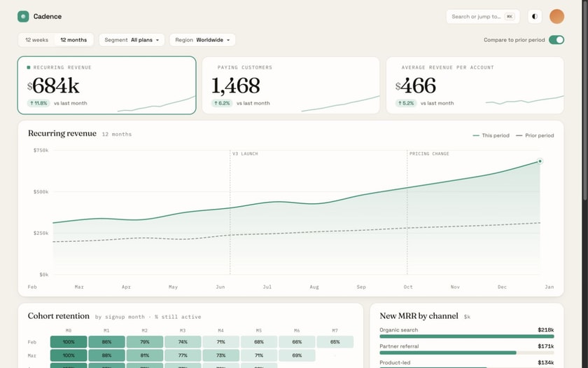Open the Segment All plans dropdown
Image resolution: width=588 pixels, height=368 pixels.
click(132, 40)
